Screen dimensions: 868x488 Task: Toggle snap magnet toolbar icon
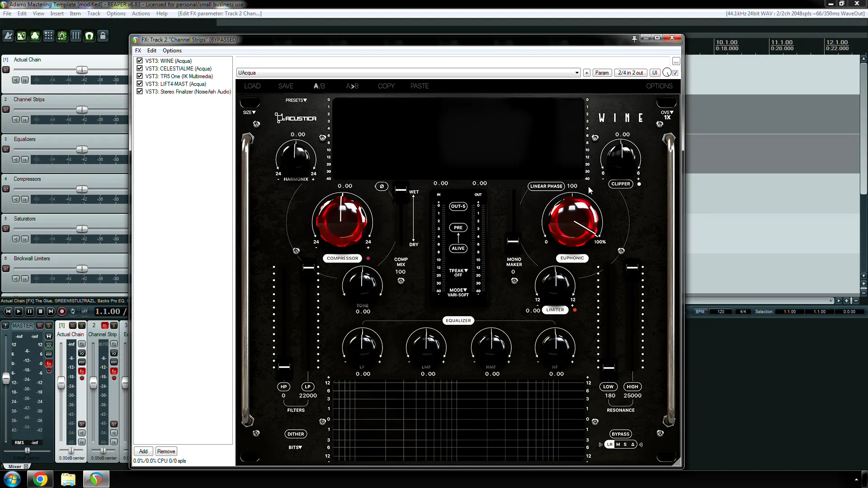90,36
